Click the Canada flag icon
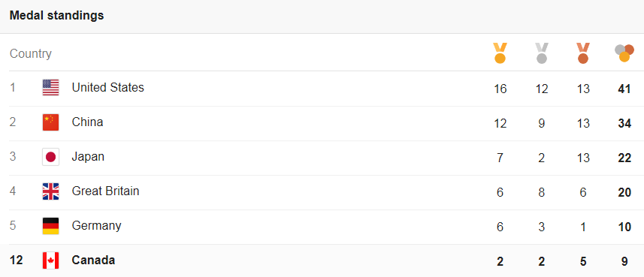The image size is (644, 277). (50, 260)
